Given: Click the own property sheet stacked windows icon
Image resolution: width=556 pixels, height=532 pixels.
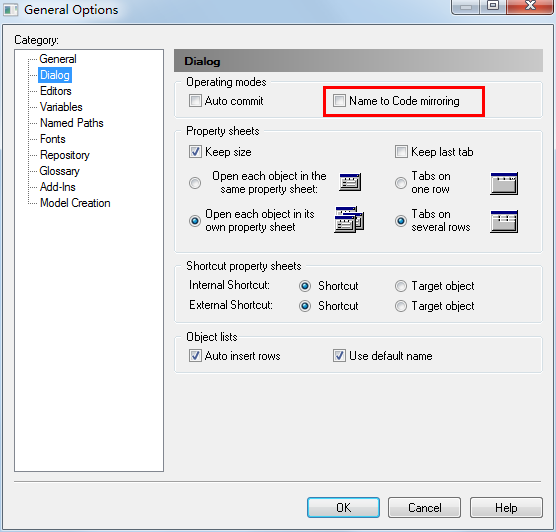Looking at the screenshot, I should pyautogui.click(x=349, y=220).
